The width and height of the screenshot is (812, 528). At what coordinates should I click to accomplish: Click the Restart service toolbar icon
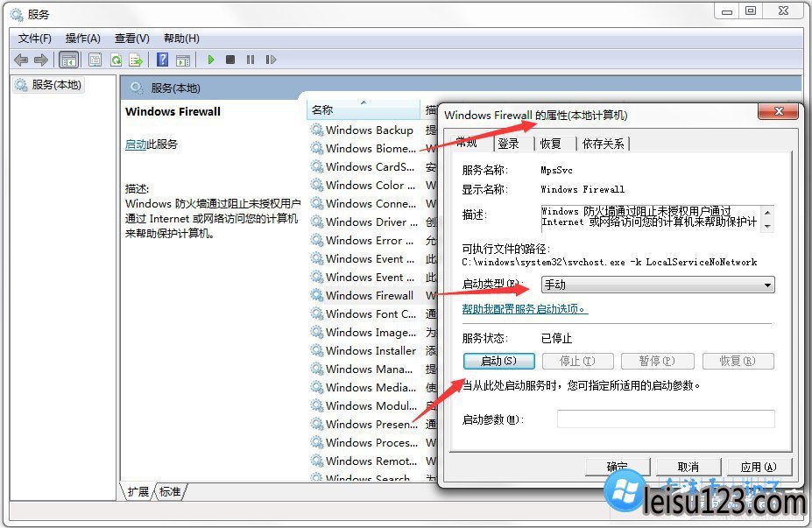tap(271, 60)
